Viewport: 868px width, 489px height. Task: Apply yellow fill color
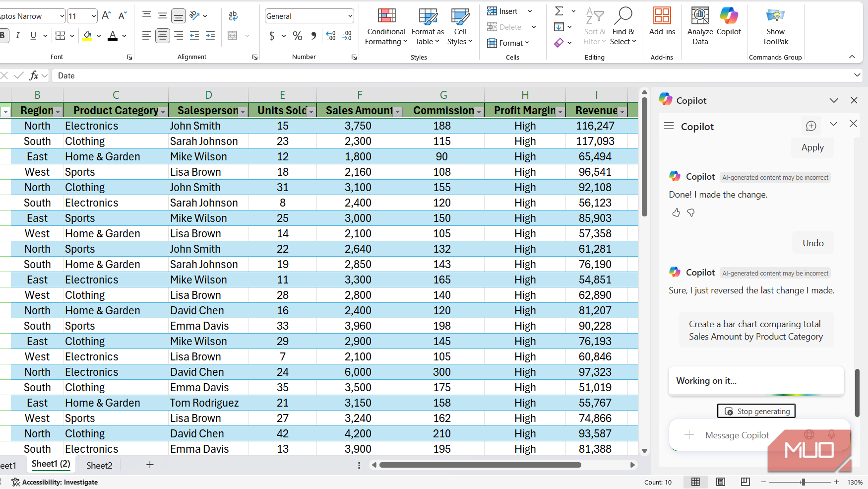[x=88, y=35]
